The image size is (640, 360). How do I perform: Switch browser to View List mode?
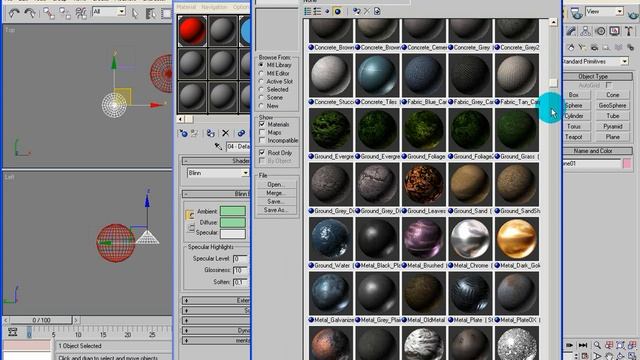pyautogui.click(x=308, y=11)
